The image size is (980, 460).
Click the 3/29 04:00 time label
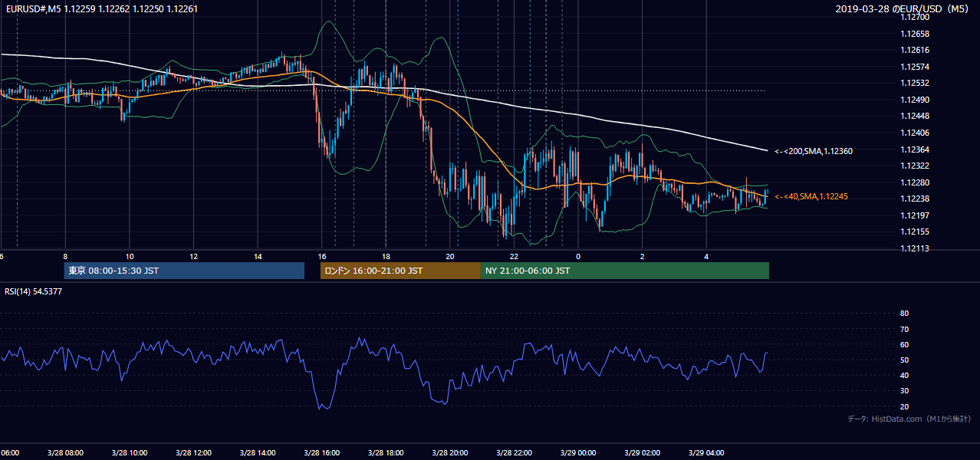[707, 452]
